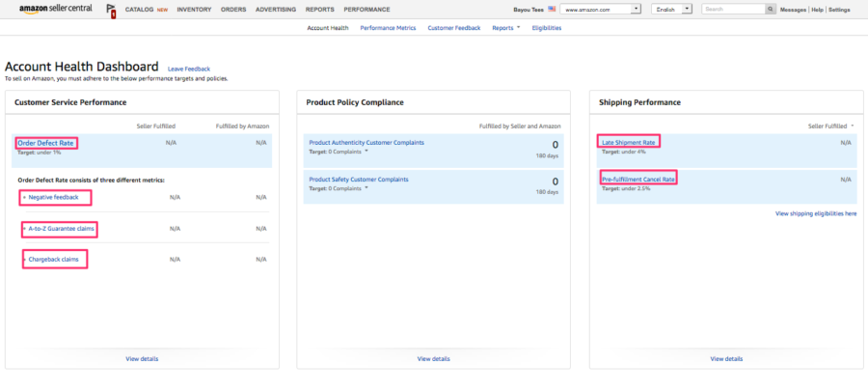
Task: Click the Product Policy Compliance heading
Action: [x=355, y=102]
